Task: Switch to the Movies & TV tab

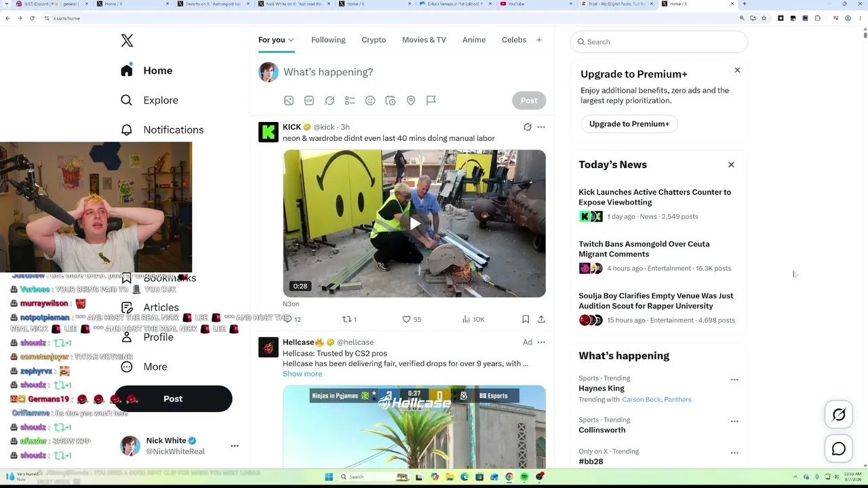Action: pyautogui.click(x=424, y=40)
